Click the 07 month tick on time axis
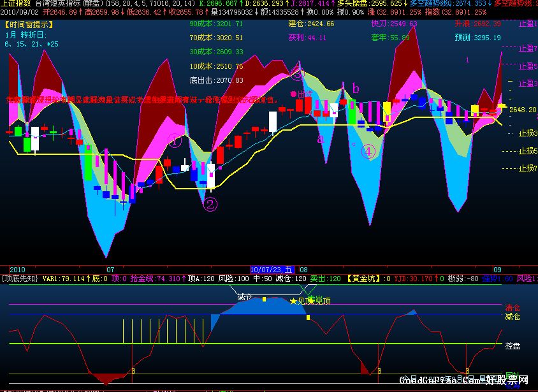538x392 pixels. pos(110,270)
